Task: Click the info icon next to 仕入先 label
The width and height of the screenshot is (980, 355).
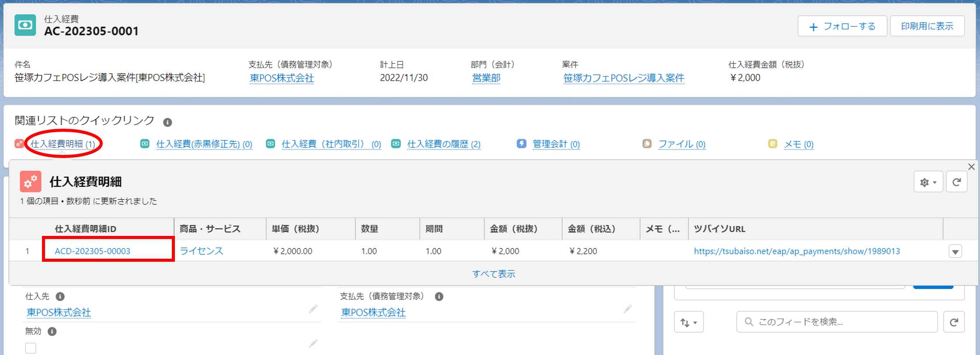Action: point(60,297)
